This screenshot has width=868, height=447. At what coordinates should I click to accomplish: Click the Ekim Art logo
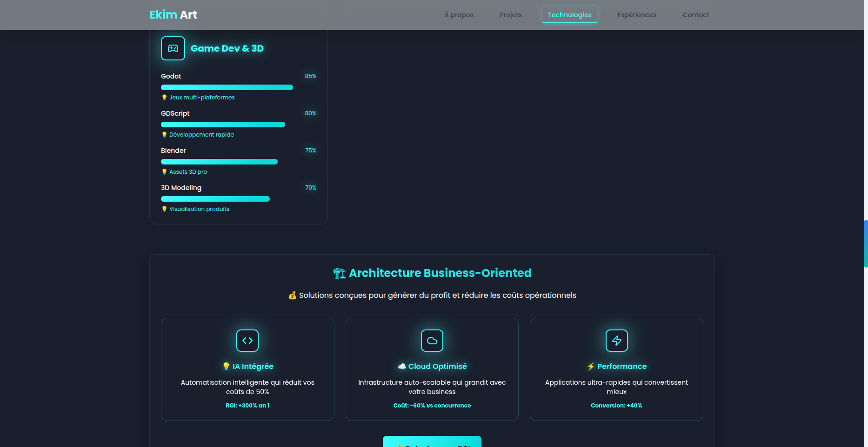pos(173,15)
